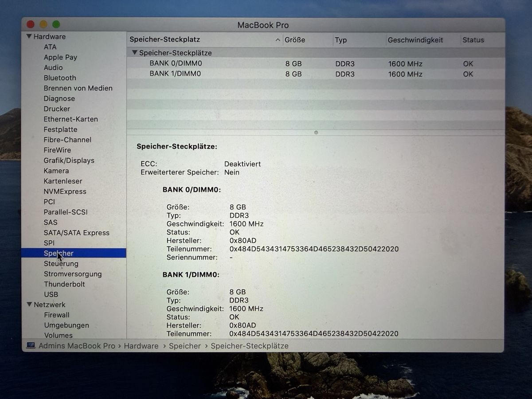This screenshot has width=532, height=399.
Task: Select ATA in the sidebar
Action: (x=50, y=47)
